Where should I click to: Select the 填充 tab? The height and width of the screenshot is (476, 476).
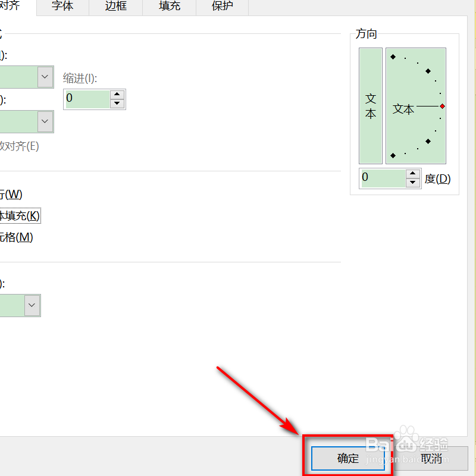pyautogui.click(x=170, y=7)
